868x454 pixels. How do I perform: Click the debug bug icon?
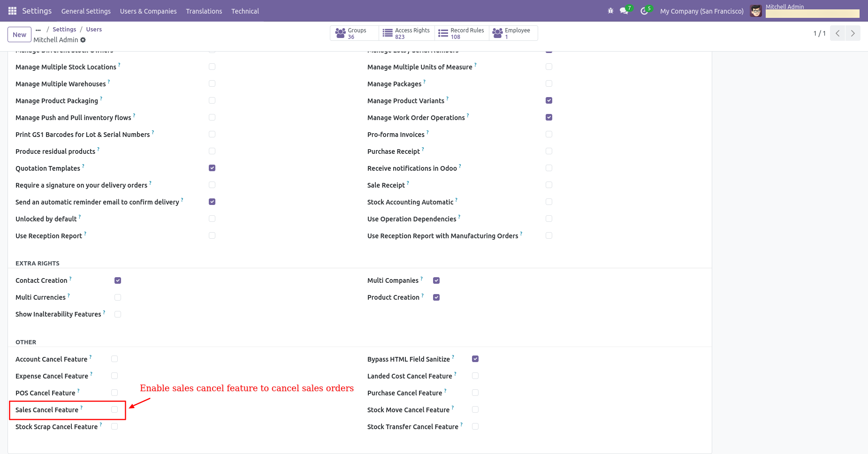coord(610,11)
